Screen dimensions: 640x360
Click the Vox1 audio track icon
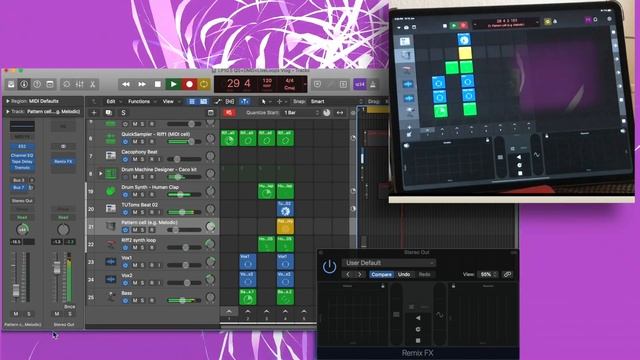click(111, 262)
